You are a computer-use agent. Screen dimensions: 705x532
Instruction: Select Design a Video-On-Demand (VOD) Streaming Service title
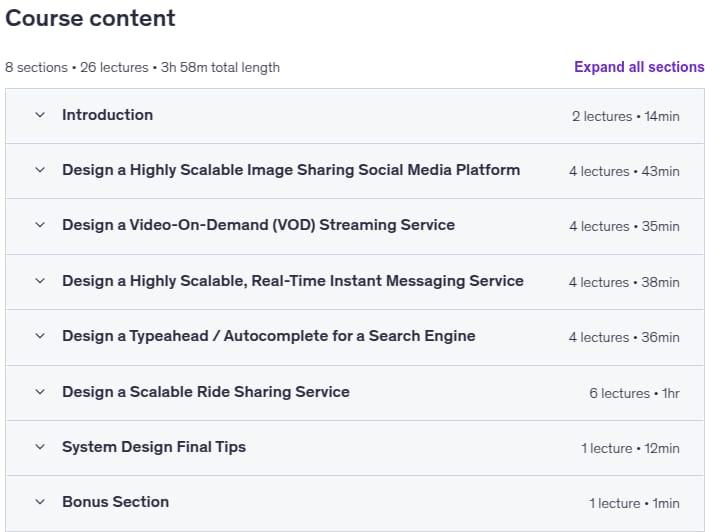259,225
